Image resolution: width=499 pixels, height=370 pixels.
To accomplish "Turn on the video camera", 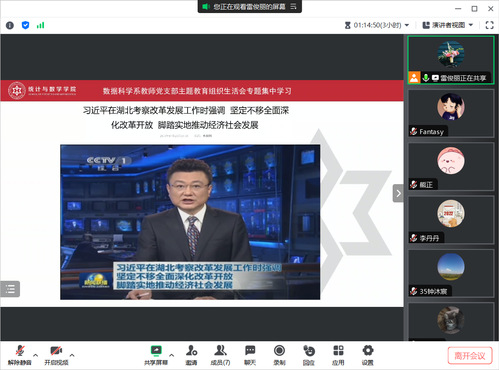I will (56, 355).
